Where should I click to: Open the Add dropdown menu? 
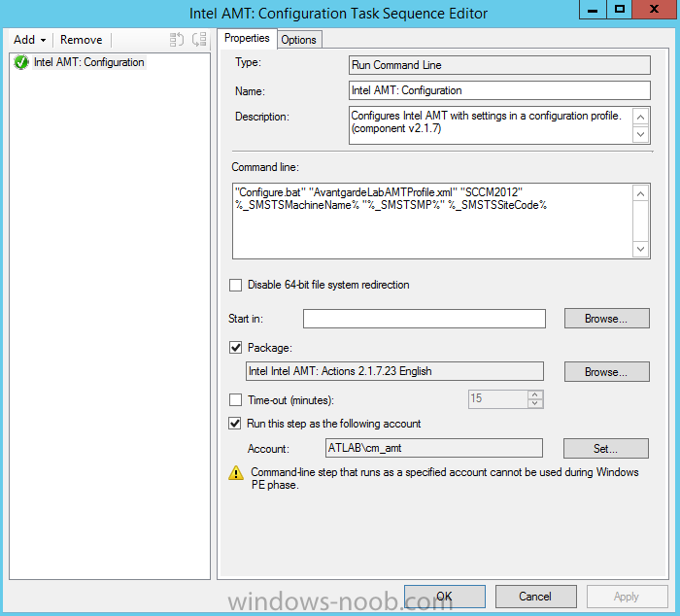(29, 40)
